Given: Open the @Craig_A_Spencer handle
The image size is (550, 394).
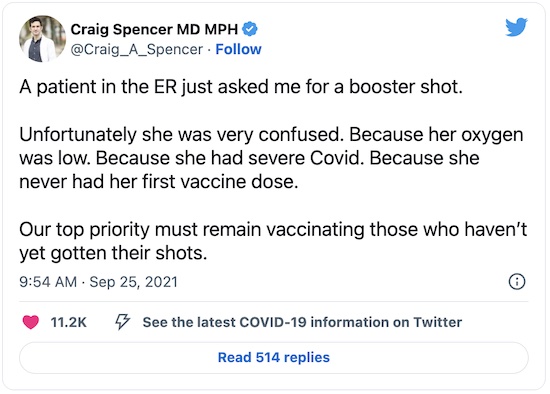Looking at the screenshot, I should tap(137, 49).
